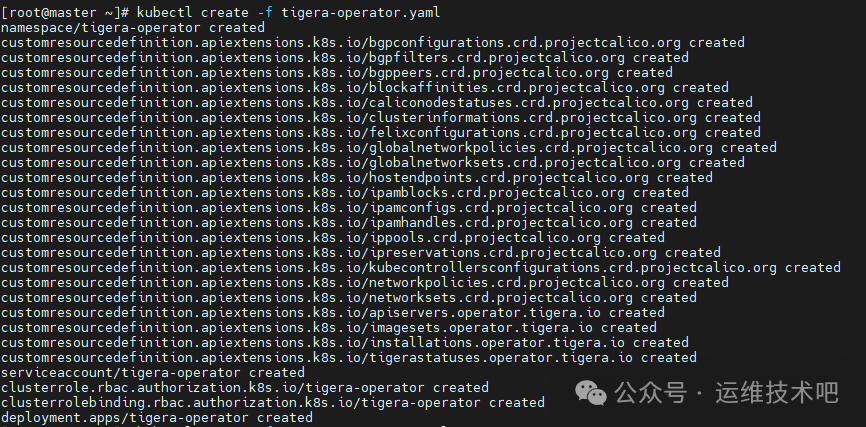This screenshot has width=866, height=427.
Task: Click the 运维技术吧 watermark text
Action: (x=776, y=393)
